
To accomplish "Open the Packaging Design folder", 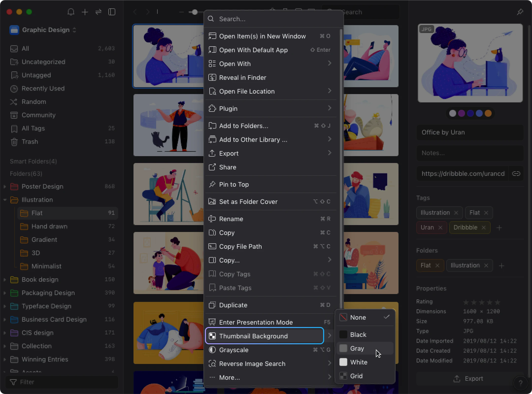I will (62, 293).
